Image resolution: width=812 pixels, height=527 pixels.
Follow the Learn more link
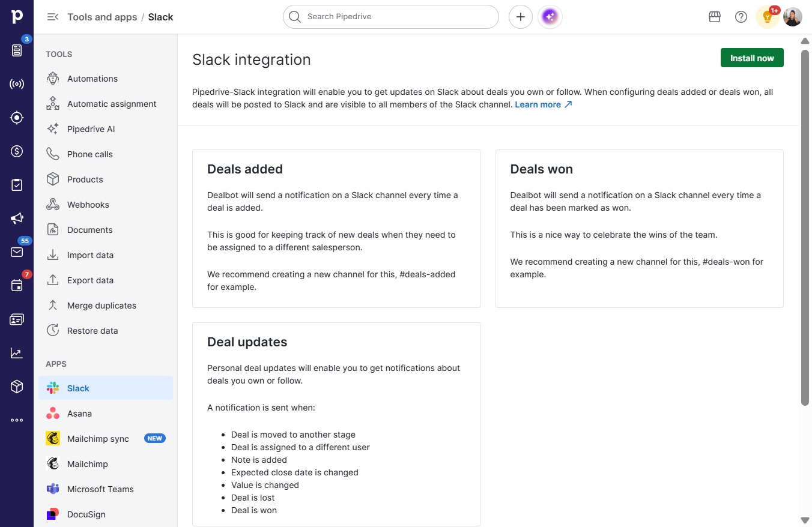[x=544, y=104]
